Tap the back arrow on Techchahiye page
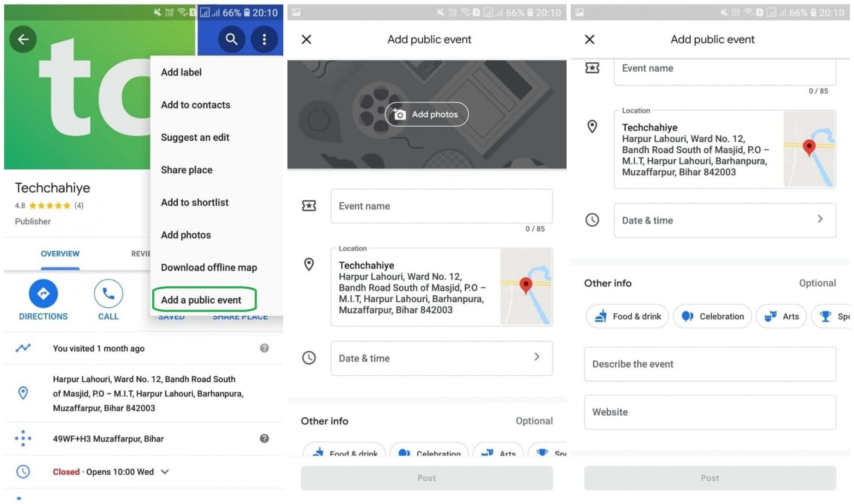Image resolution: width=854 pixels, height=504 pixels. [x=23, y=40]
